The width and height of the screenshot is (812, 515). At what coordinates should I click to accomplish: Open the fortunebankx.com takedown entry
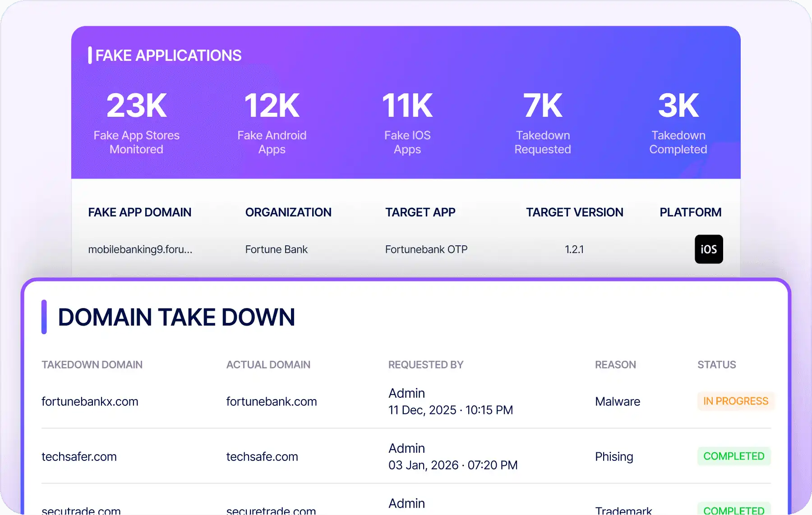click(90, 401)
